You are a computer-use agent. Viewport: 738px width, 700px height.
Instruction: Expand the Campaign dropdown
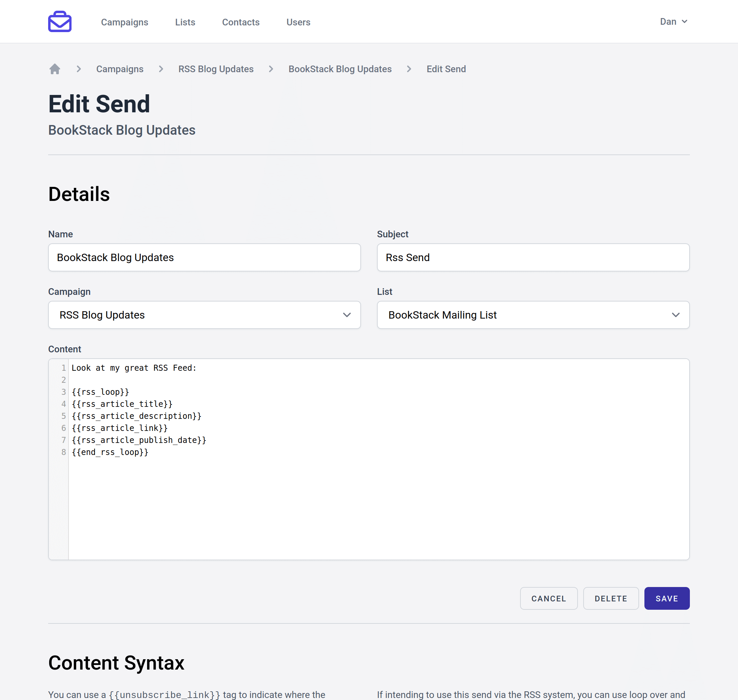point(204,315)
